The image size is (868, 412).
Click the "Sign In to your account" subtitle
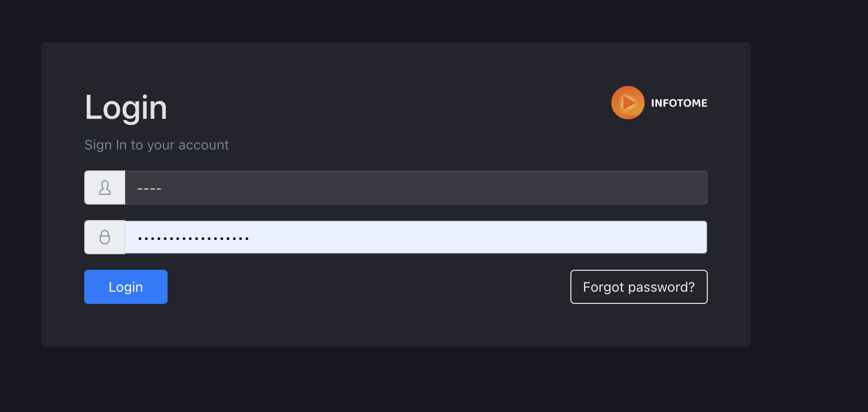point(156,145)
